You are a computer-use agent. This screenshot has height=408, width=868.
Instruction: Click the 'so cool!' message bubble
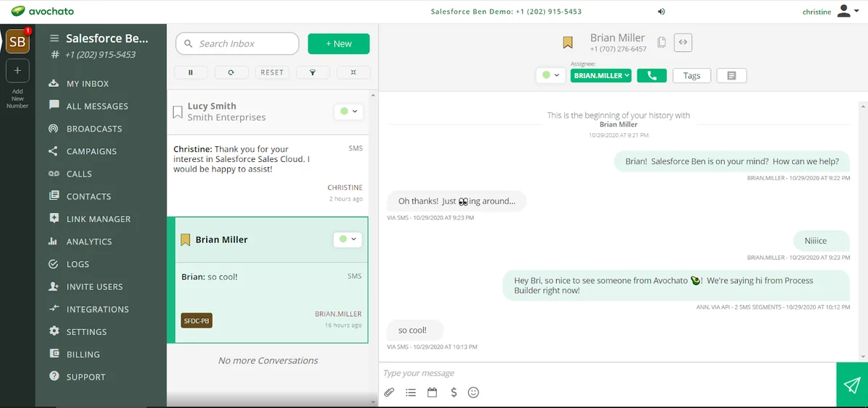tap(414, 330)
